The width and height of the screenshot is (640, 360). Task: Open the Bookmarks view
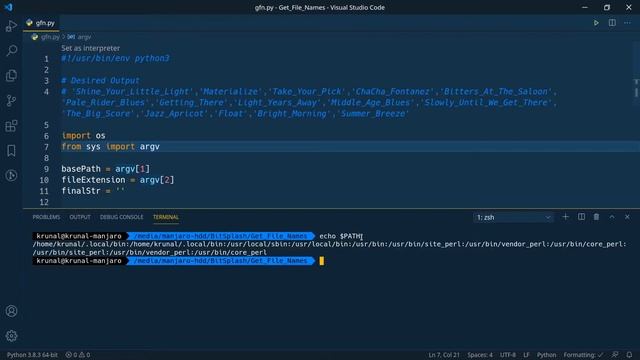tap(11, 151)
